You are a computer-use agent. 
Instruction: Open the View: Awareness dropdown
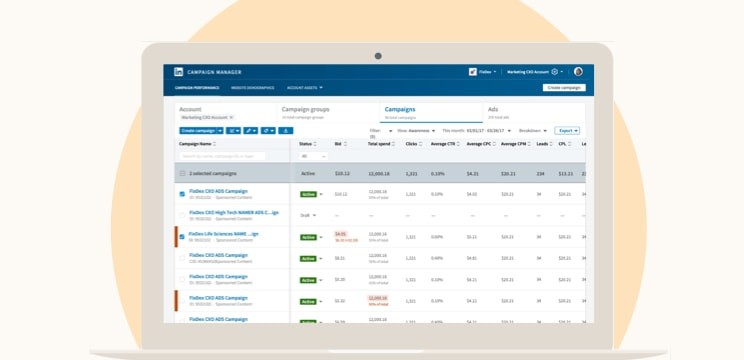416,130
